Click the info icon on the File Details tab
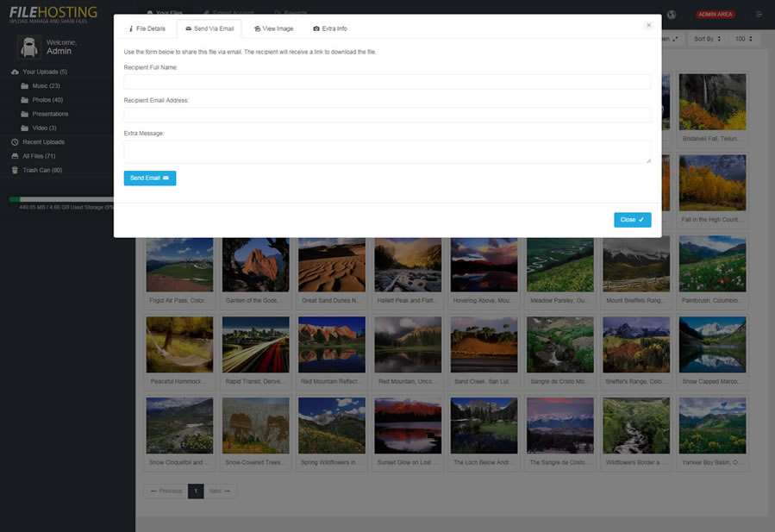This screenshot has height=532, width=775. pos(131,28)
